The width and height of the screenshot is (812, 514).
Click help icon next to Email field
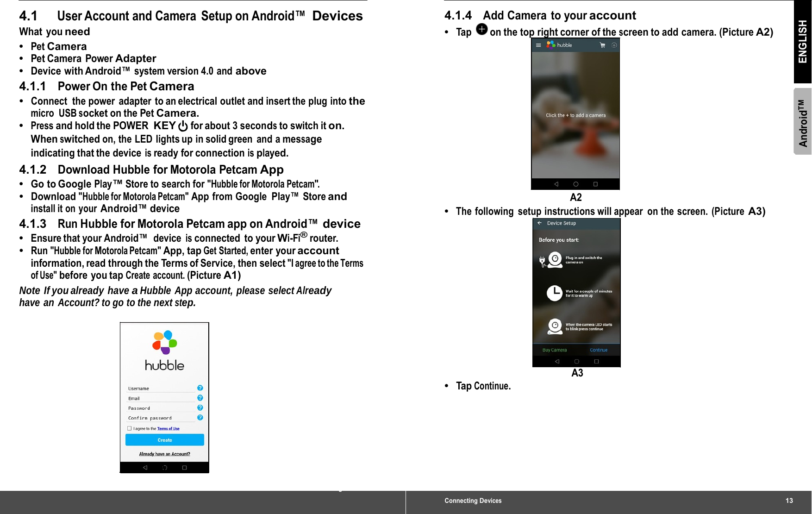(x=200, y=398)
